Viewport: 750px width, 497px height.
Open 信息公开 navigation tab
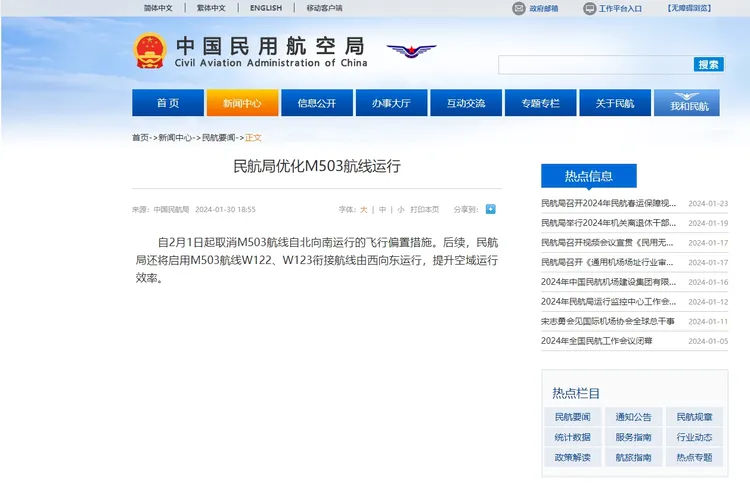click(317, 102)
